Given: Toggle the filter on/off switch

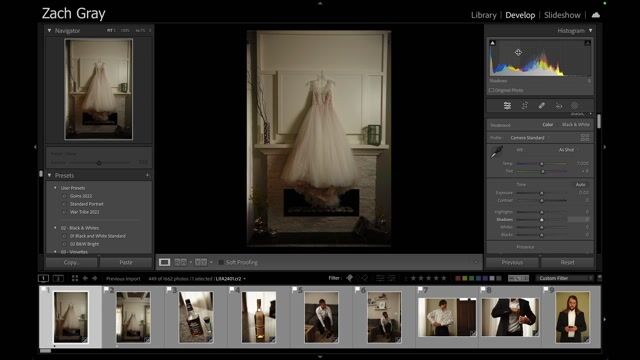Looking at the screenshot, I should pos(599,278).
